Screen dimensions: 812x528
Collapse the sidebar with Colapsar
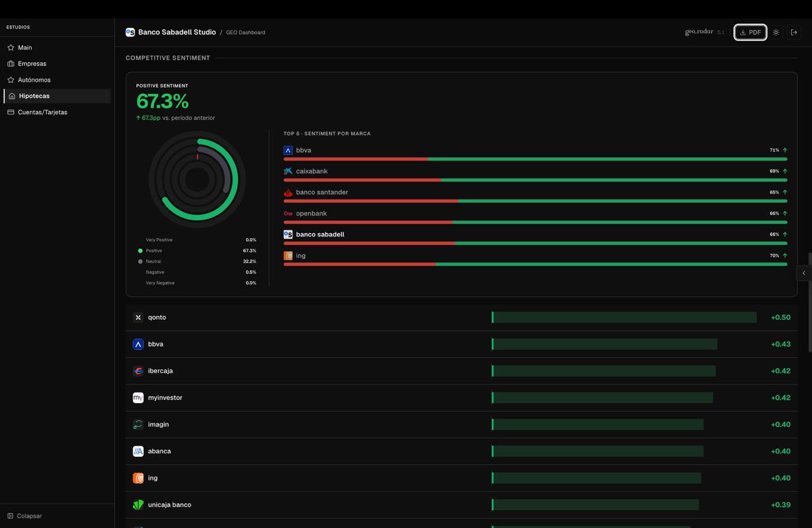pos(25,516)
